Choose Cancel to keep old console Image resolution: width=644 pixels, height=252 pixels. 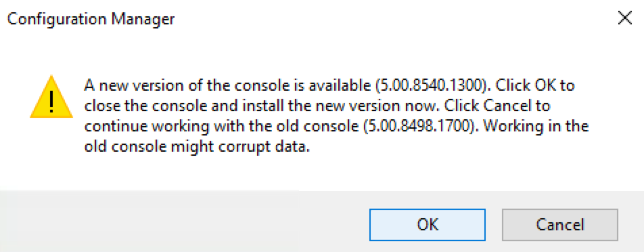click(x=560, y=224)
